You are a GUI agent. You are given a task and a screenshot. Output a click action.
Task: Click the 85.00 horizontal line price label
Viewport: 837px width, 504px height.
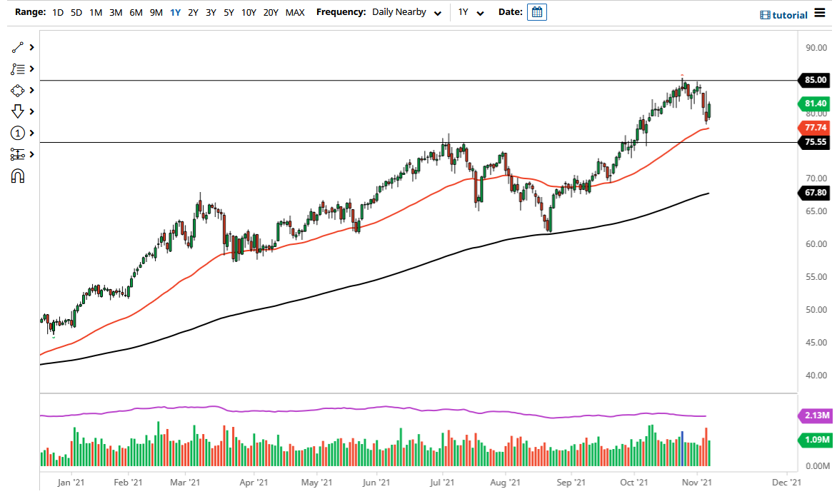tap(815, 80)
